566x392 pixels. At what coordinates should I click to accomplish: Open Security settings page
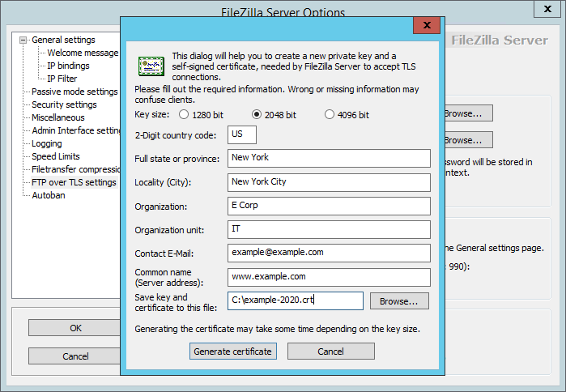64,104
